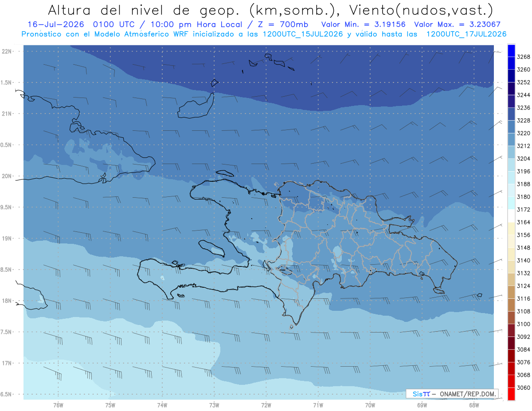The image size is (532, 411).
Task: Click the '3164' colorbar value
Action: (x=524, y=222)
